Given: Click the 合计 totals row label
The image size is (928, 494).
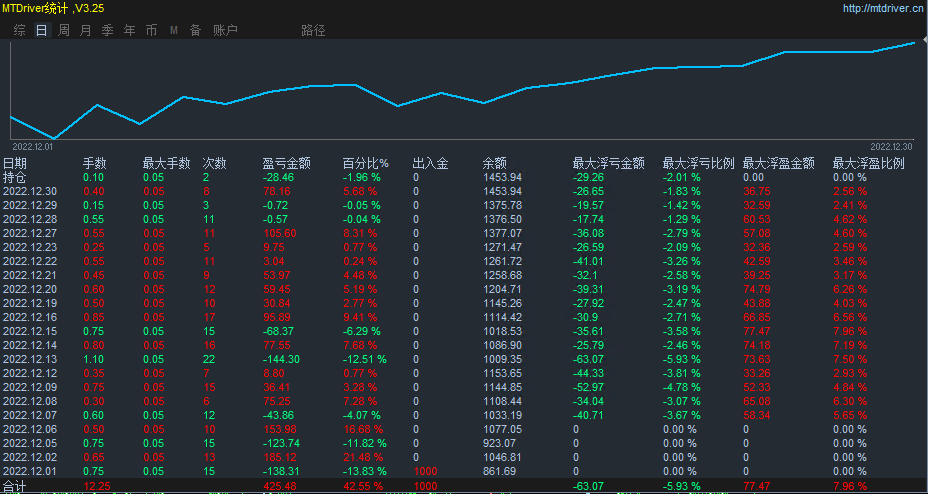Looking at the screenshot, I should (x=15, y=486).
